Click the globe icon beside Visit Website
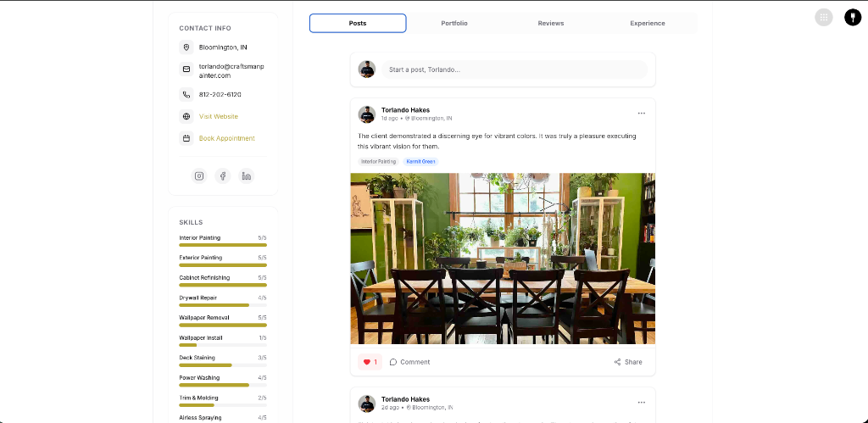Image resolution: width=868 pixels, height=423 pixels. [x=186, y=116]
